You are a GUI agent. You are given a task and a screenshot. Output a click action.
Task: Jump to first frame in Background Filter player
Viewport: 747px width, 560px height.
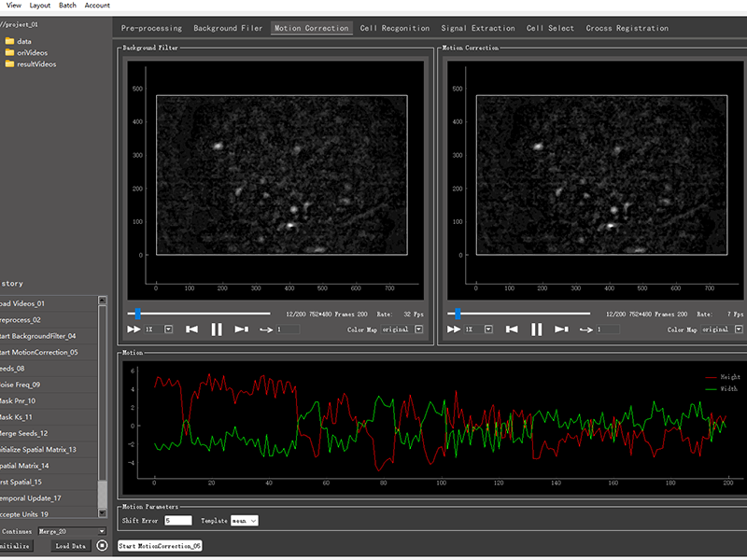192,329
